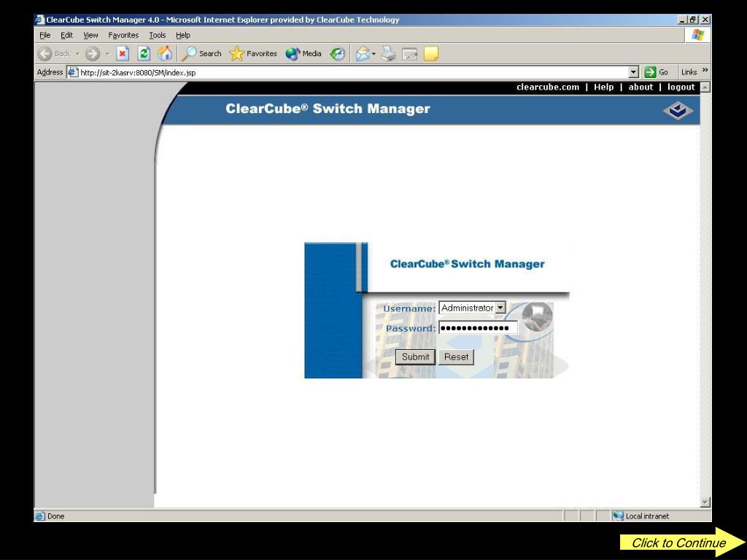Click the Submit button
747x560 pixels.
pos(415,357)
